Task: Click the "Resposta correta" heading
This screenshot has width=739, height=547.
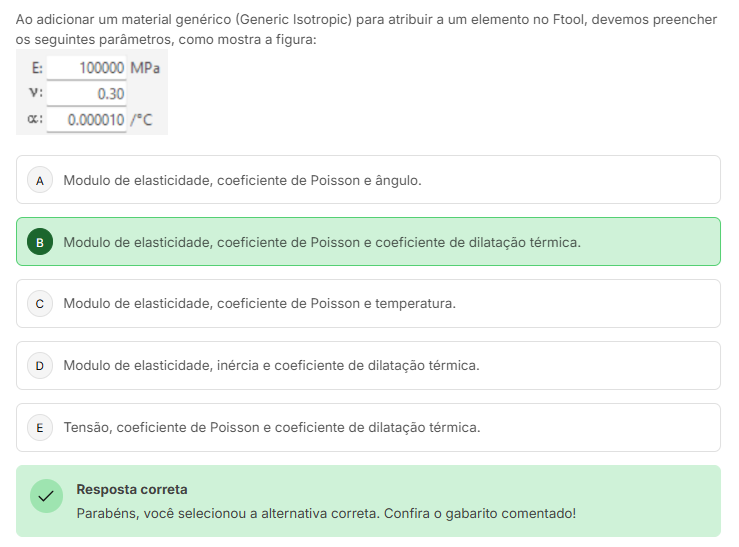Action: pyautogui.click(x=132, y=490)
